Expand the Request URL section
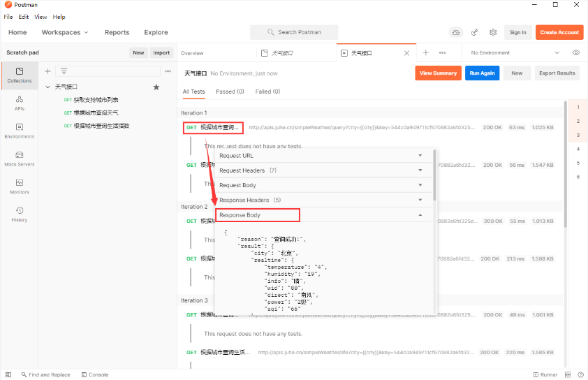 [323, 156]
